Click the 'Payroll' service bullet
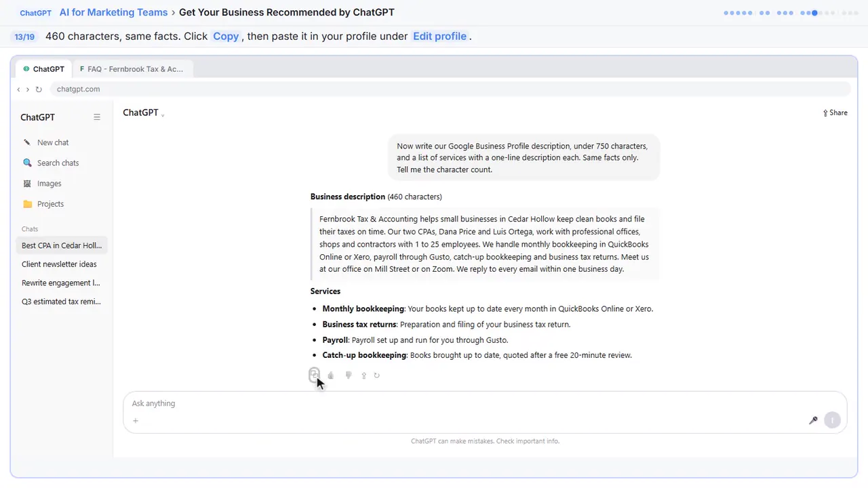 pos(415,340)
